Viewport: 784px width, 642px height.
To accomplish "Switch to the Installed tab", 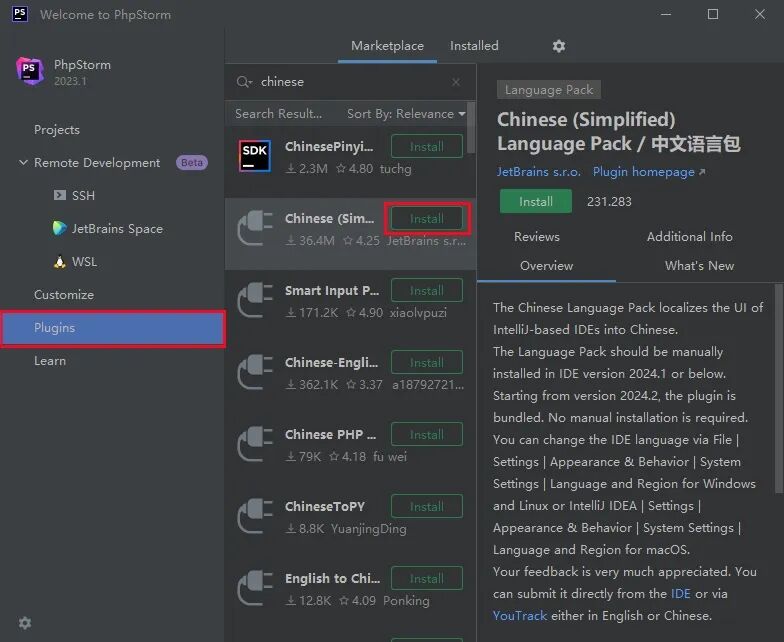I will [474, 46].
